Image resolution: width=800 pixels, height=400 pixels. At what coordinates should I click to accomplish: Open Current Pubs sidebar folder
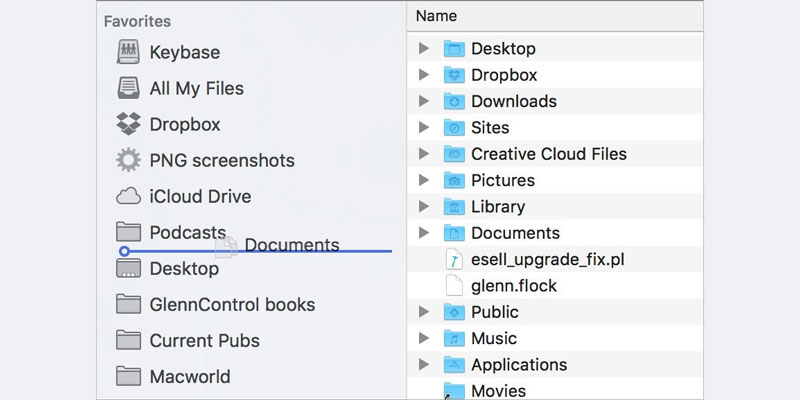[204, 341]
